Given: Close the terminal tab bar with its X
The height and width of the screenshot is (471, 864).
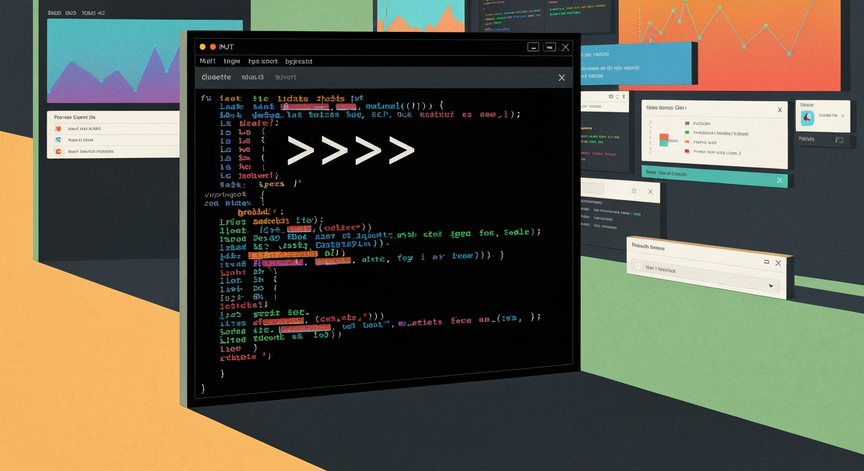Looking at the screenshot, I should [561, 78].
